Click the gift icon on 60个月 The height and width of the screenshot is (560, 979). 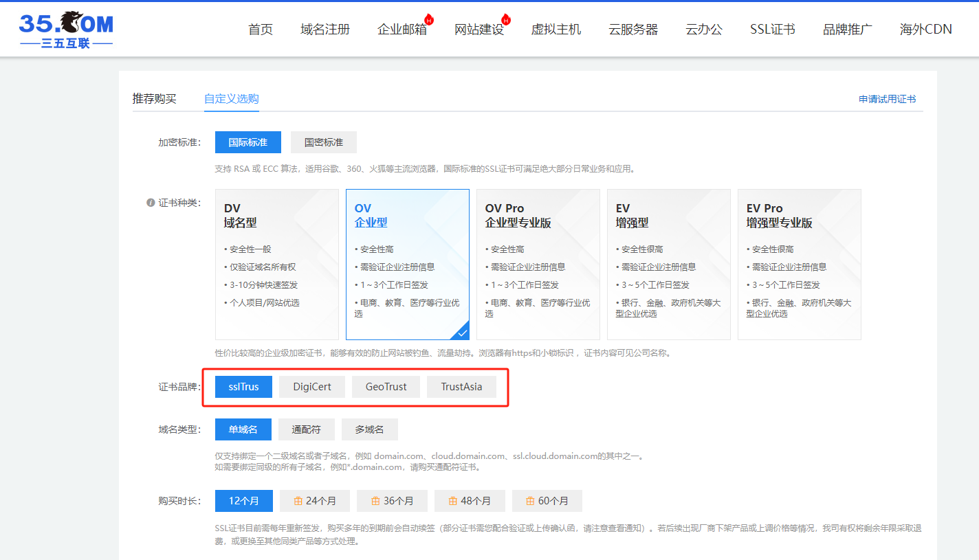(x=531, y=501)
